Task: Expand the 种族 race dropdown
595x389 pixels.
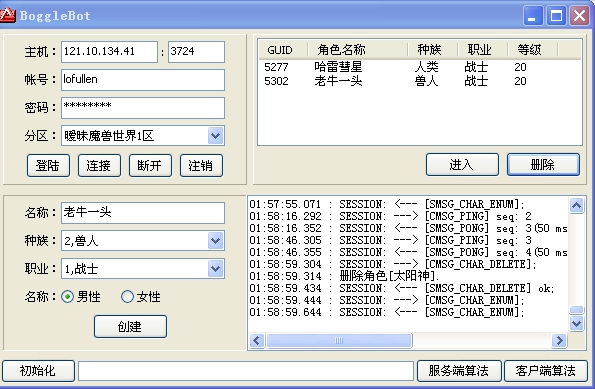Action: [216, 240]
